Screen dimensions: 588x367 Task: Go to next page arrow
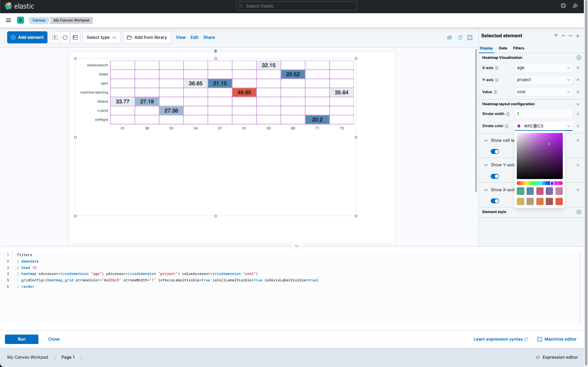pyautogui.click(x=81, y=357)
